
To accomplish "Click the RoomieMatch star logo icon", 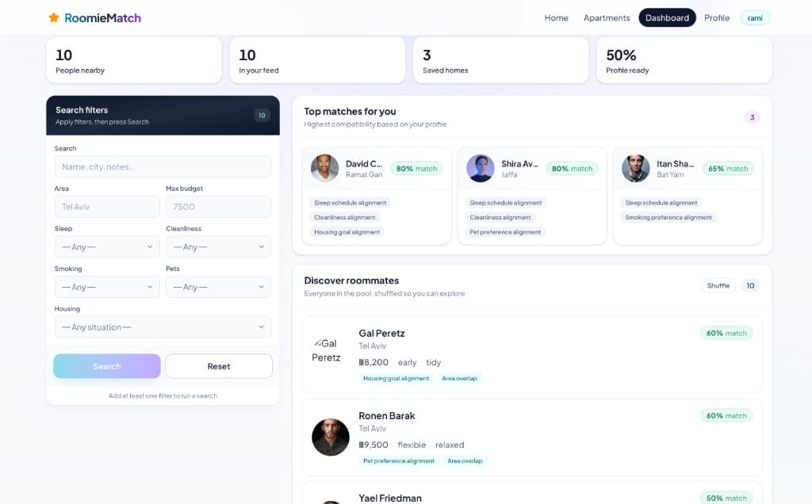I will click(x=53, y=17).
